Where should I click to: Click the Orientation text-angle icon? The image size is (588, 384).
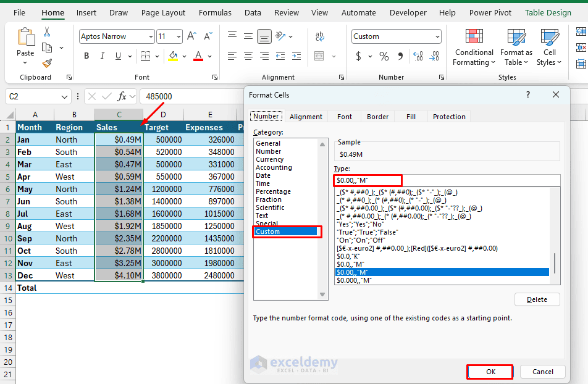(x=280, y=36)
